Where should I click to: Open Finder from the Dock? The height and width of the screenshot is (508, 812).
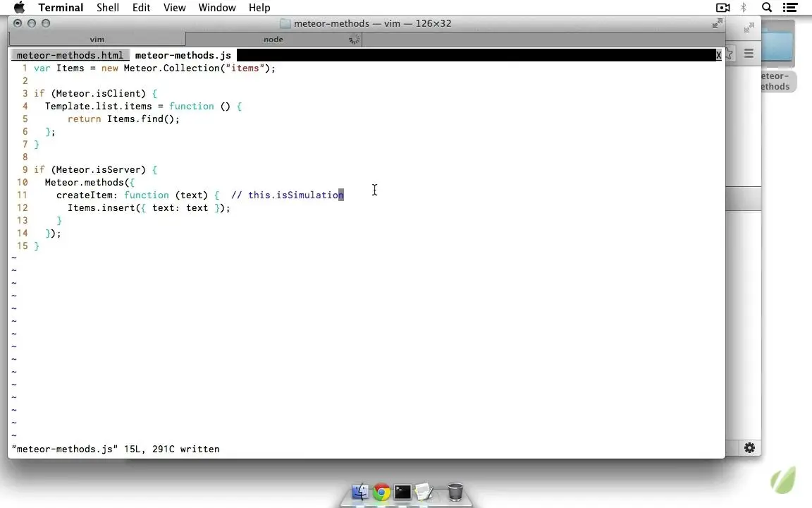(360, 491)
